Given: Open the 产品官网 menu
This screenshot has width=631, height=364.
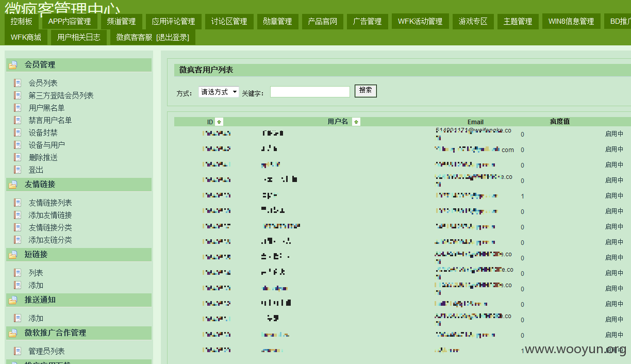Looking at the screenshot, I should tap(323, 21).
